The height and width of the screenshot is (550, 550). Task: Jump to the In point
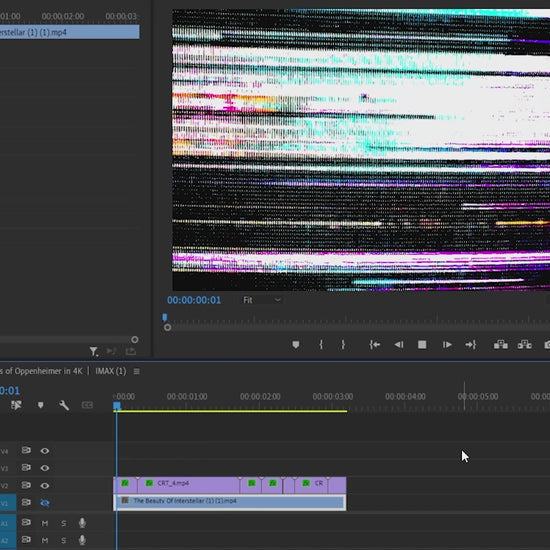pos(375,345)
